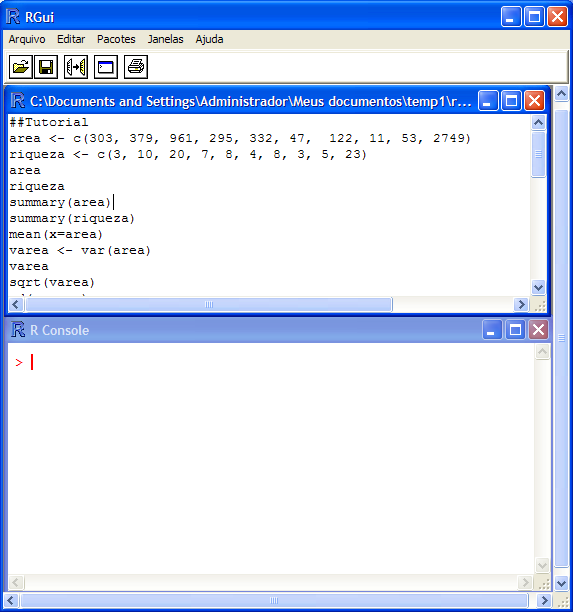This screenshot has height=612, width=573.
Task: Open the Ajuda menu
Action: 210,39
